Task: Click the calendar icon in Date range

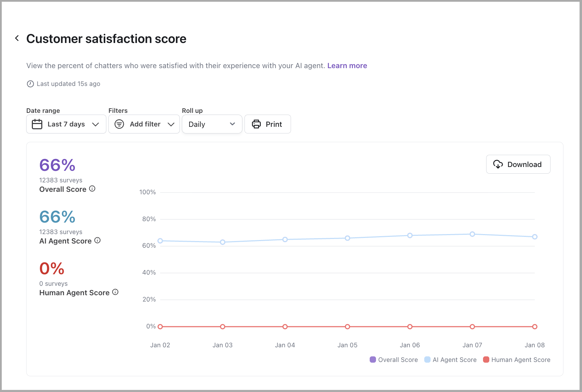Action: pos(37,124)
